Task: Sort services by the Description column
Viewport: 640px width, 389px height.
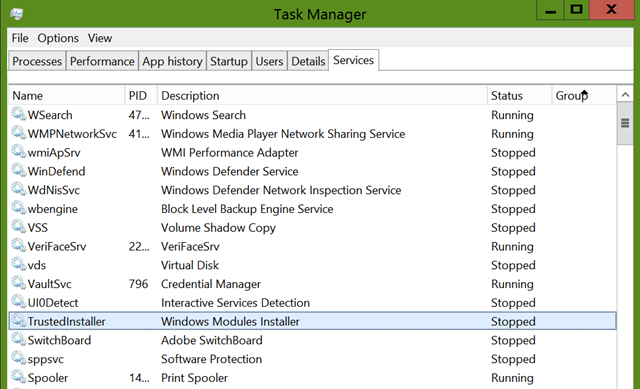Action: pos(322,96)
